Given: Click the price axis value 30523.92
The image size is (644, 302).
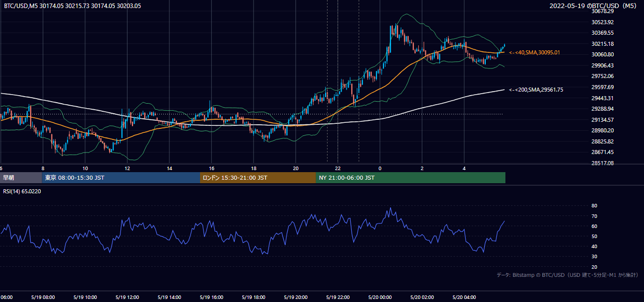Looking at the screenshot, I should (603, 22).
